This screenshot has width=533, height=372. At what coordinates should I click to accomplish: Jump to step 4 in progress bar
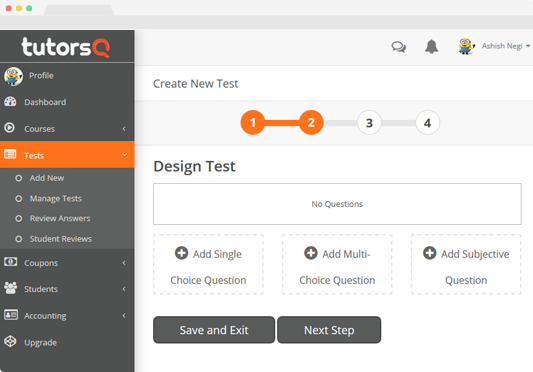point(428,122)
